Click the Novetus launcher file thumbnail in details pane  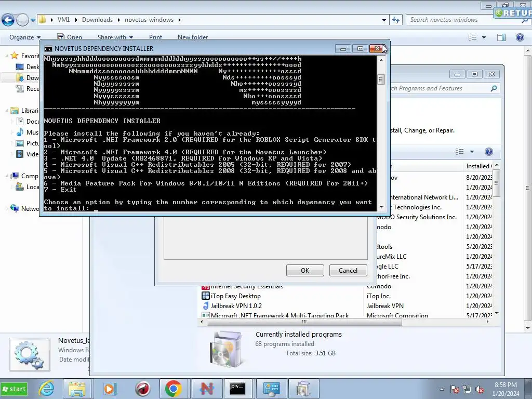pyautogui.click(x=30, y=354)
